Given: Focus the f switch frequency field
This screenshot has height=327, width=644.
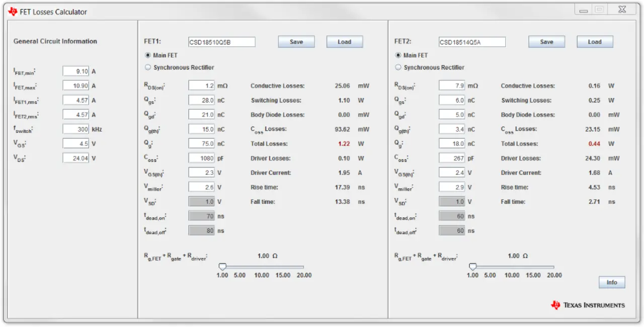Looking at the screenshot, I should coord(76,129).
